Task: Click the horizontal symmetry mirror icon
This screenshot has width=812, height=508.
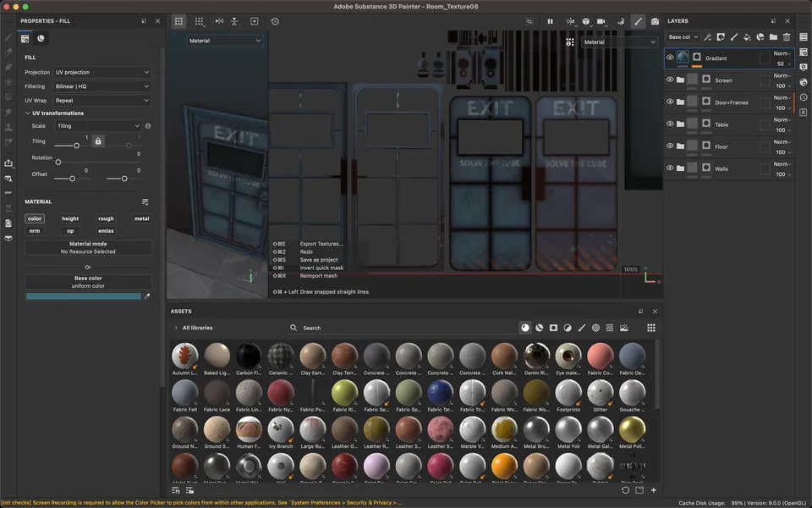Action: click(219, 21)
